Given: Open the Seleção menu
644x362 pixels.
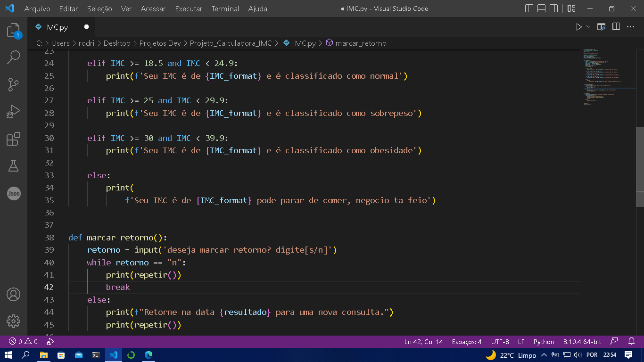Looking at the screenshot, I should pyautogui.click(x=99, y=8).
